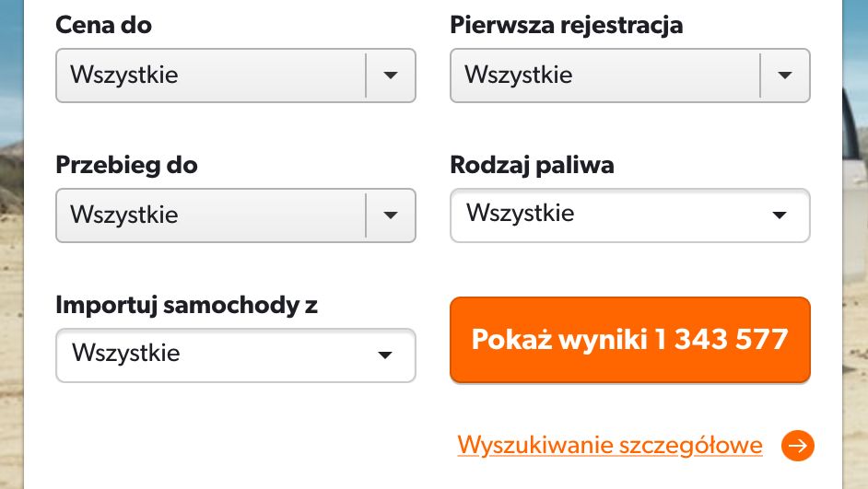868x489 pixels.
Task: Click the 1 343 577 results count
Action: (721, 339)
